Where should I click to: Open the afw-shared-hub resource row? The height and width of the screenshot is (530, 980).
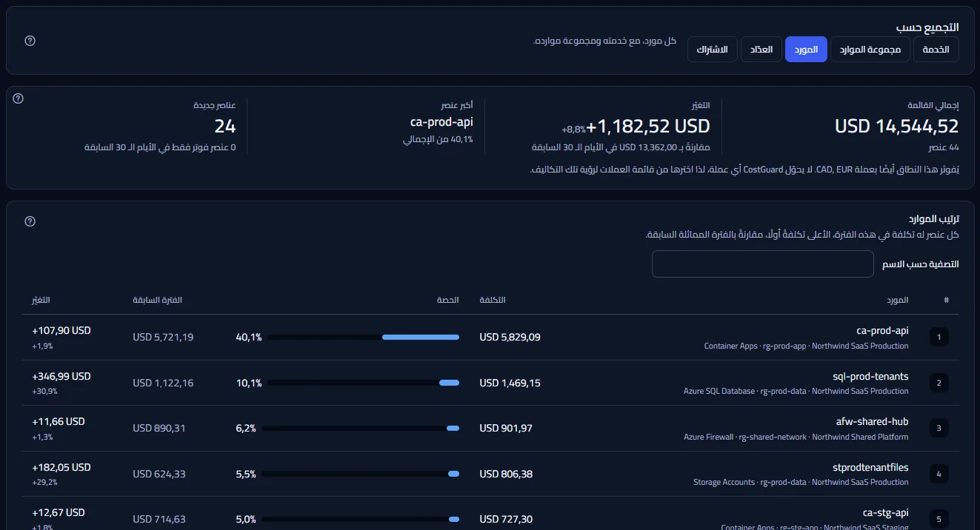[490, 429]
